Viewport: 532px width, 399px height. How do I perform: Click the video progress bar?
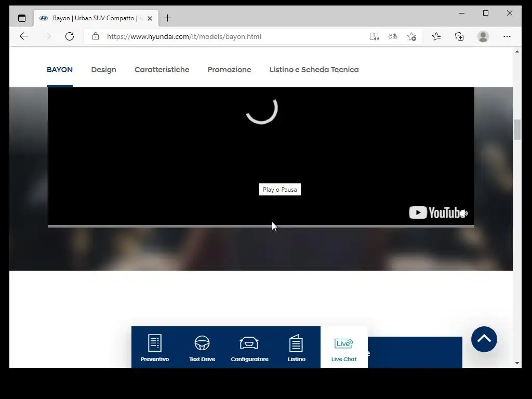261,226
